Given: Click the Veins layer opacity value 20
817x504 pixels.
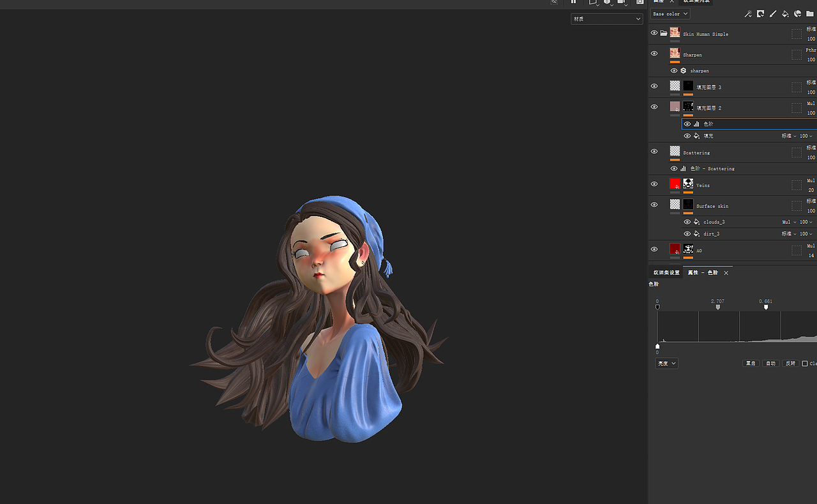Looking at the screenshot, I should click(x=811, y=190).
